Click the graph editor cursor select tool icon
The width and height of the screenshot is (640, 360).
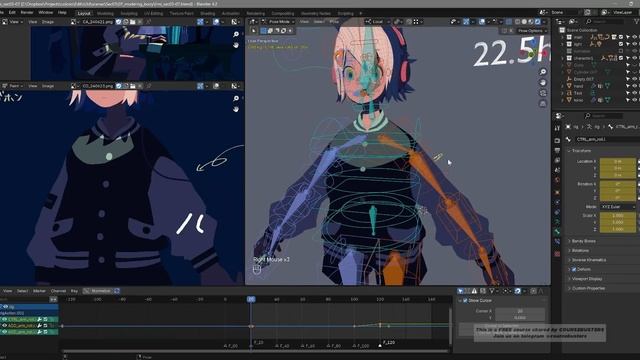[x=460, y=291]
